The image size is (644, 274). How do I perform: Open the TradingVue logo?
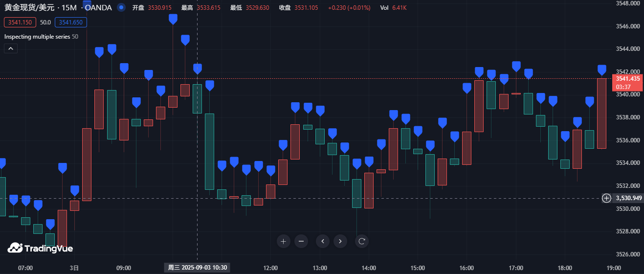click(x=40, y=249)
